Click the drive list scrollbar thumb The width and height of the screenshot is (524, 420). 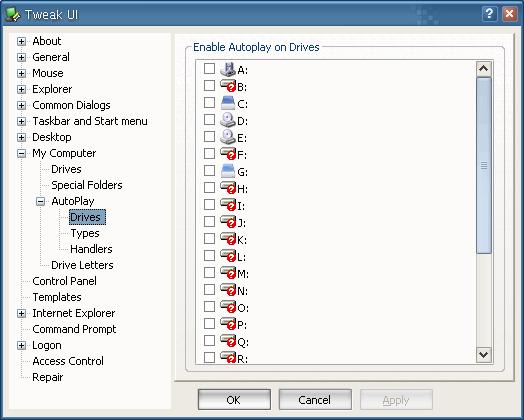[x=484, y=165]
